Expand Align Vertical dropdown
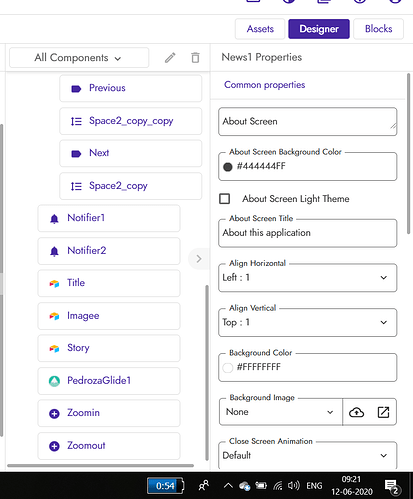 coord(307,322)
